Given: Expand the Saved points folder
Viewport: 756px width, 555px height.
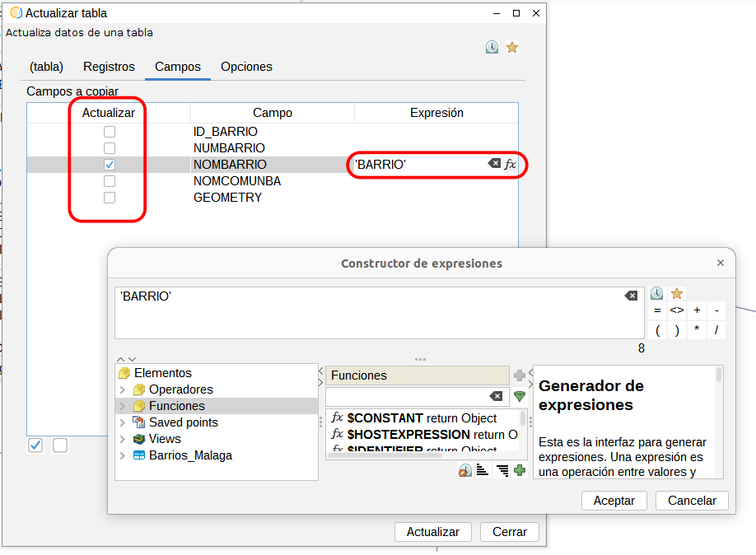Looking at the screenshot, I should 124,422.
